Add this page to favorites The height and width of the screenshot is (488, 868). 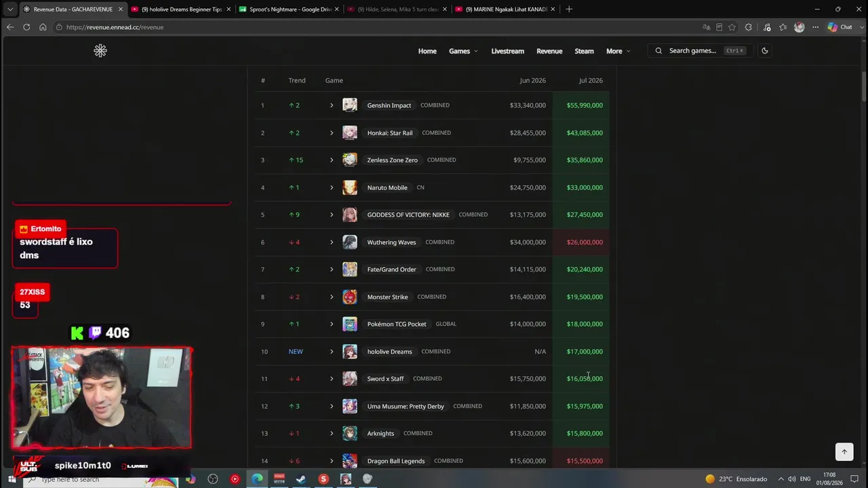point(732,27)
